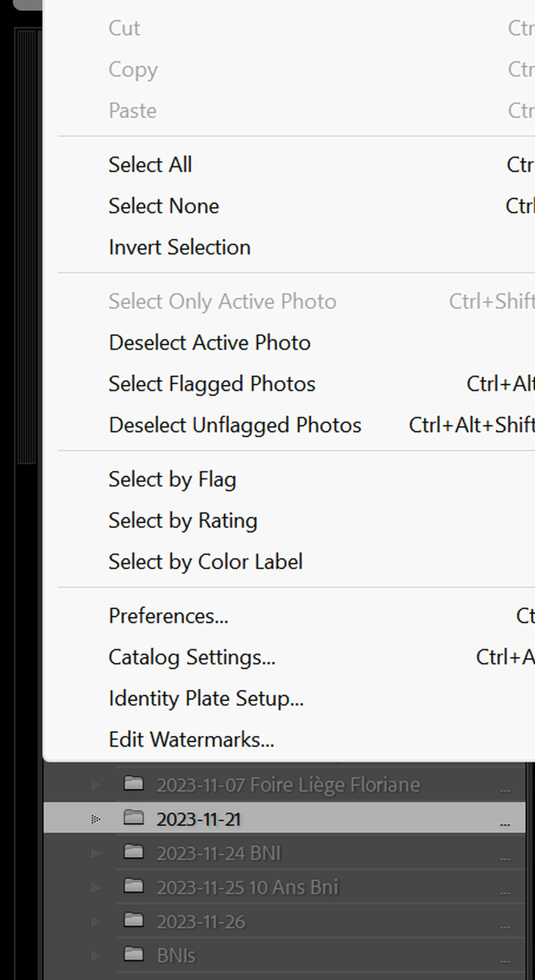Viewport: 535px width, 980px height.
Task: Open the Select by Color Label submenu
Action: (205, 562)
